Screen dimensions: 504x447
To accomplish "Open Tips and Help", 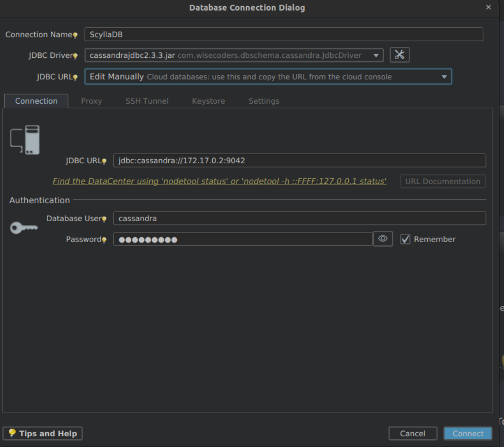I will coord(43,434).
